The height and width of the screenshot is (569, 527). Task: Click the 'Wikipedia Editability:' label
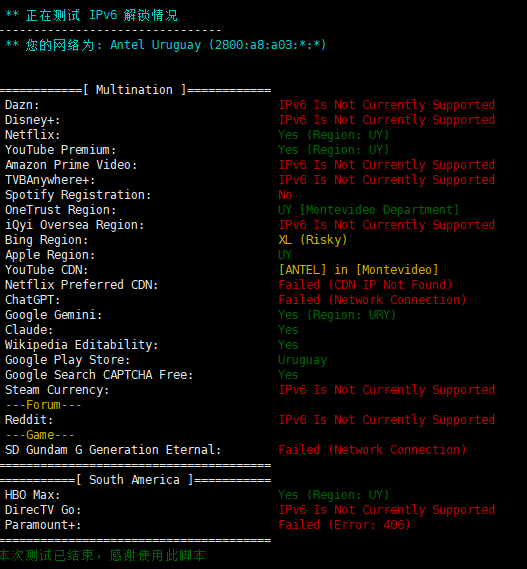point(82,345)
